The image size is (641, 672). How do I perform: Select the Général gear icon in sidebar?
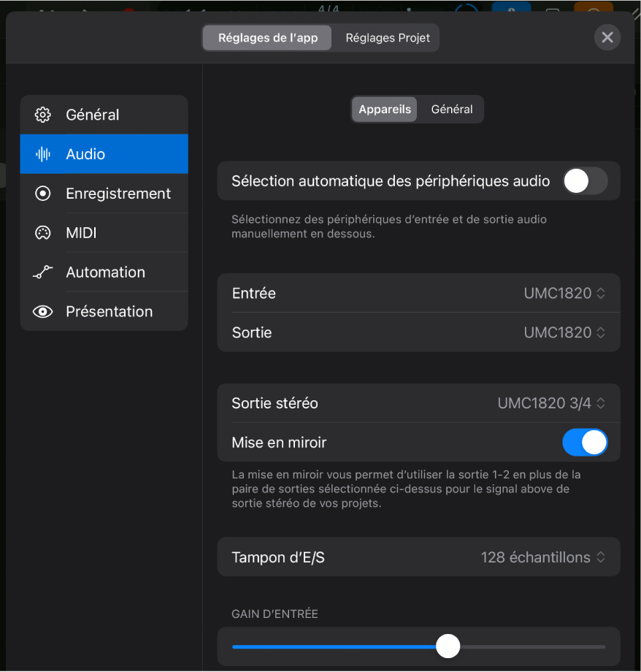pos(42,115)
